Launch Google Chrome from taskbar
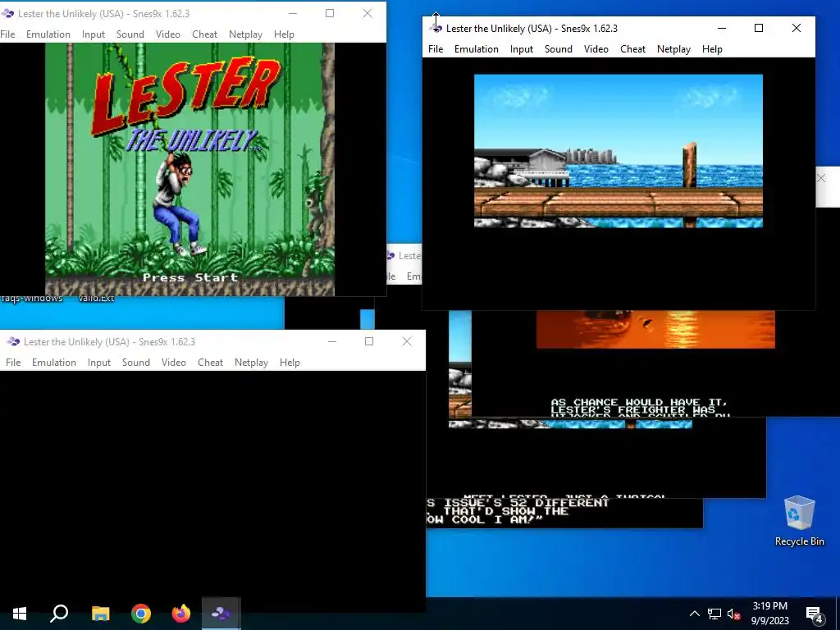 click(x=141, y=614)
